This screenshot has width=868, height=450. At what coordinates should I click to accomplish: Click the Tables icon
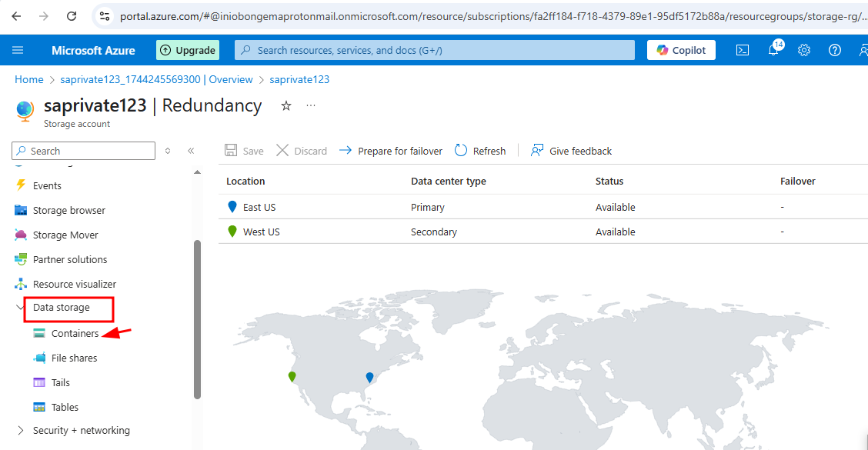(x=38, y=408)
